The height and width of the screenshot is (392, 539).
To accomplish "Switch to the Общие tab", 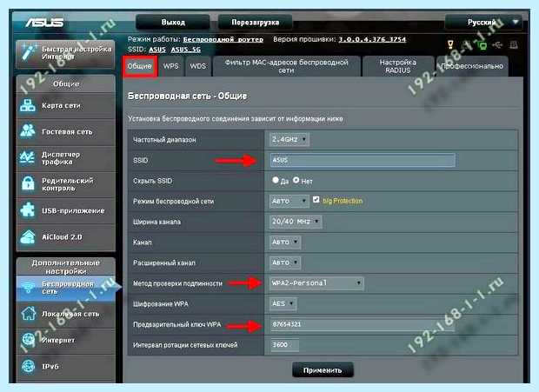I will coord(140,66).
